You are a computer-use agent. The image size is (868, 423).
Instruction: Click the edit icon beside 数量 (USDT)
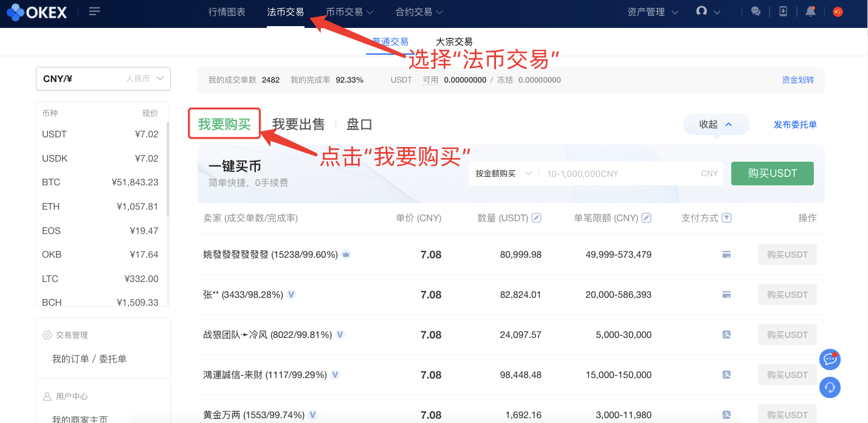point(536,218)
